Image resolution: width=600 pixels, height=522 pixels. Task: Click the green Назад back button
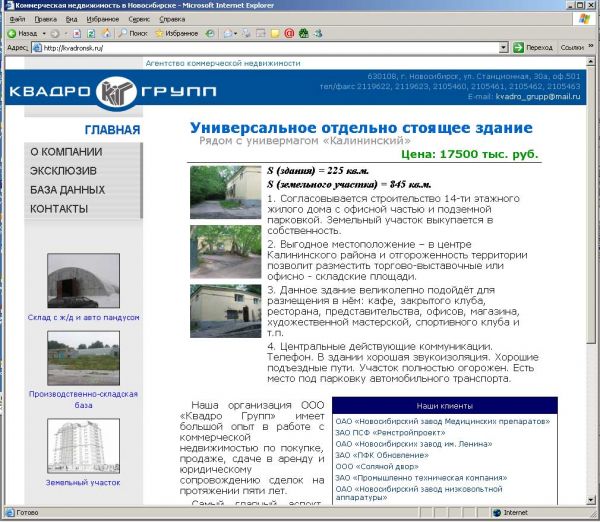22,34
